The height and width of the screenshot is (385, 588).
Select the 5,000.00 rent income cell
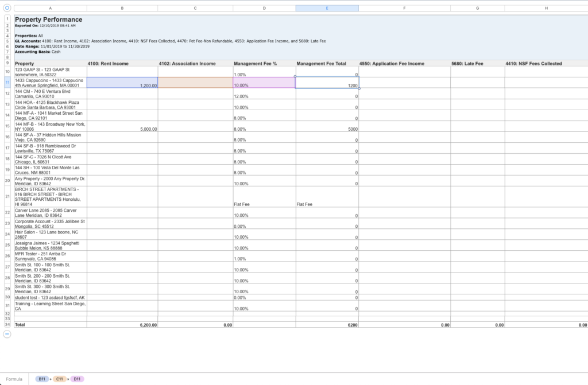[x=122, y=126]
